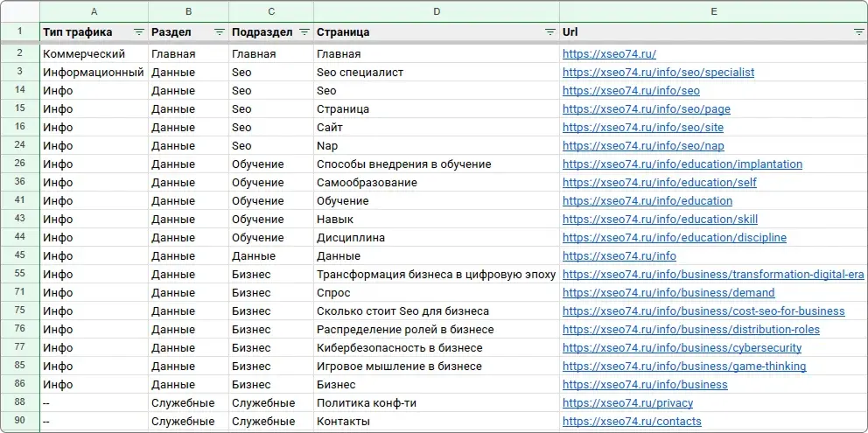Open the info/seo/site link
The width and height of the screenshot is (868, 433).
tap(643, 128)
